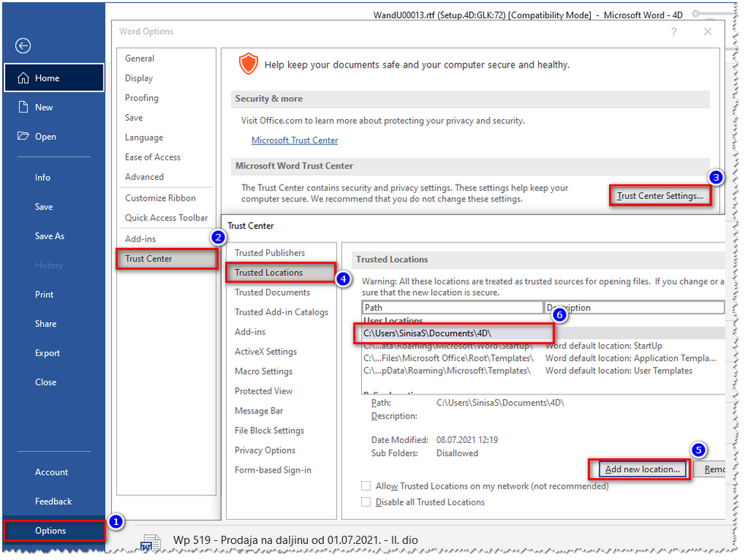Open Word Options from backstage menu

pos(54,530)
